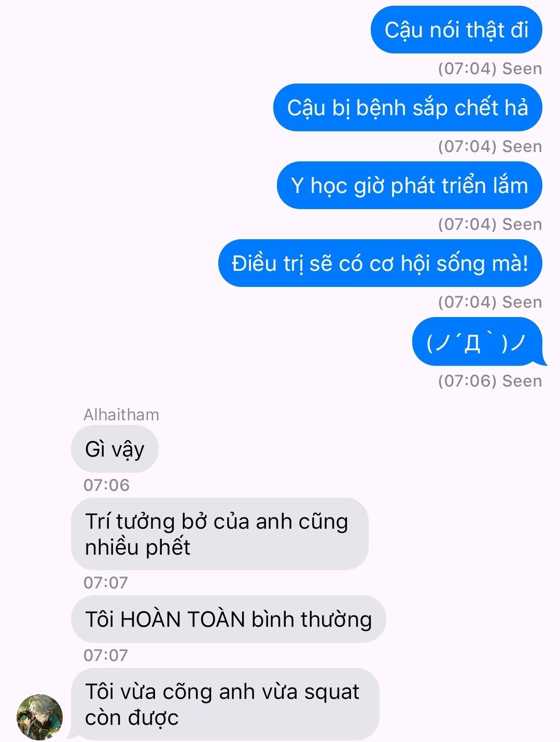Tap the 'Điều trị sẽ có cơ hội sống mà!' bubble

click(x=380, y=263)
